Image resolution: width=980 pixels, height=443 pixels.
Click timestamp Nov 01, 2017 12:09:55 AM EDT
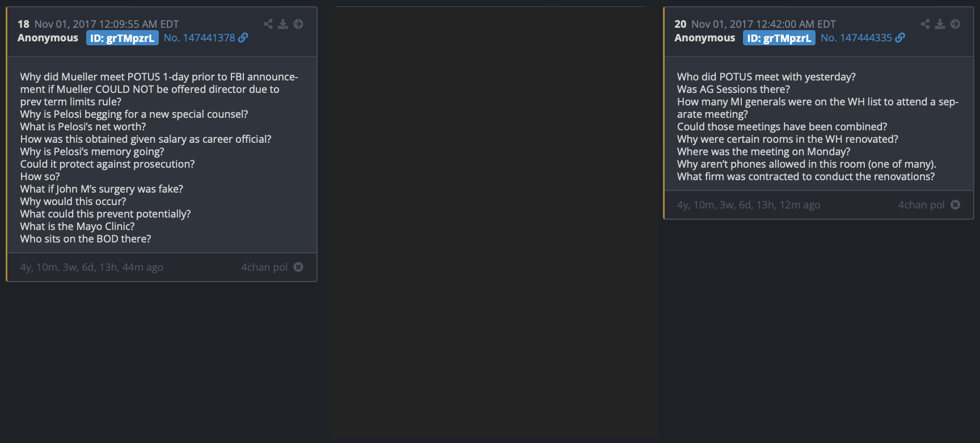(107, 24)
